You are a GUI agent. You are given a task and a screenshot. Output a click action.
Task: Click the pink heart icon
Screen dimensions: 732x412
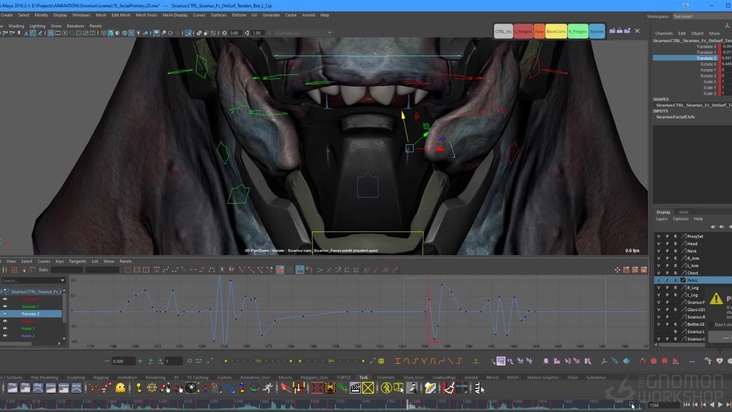click(719, 361)
